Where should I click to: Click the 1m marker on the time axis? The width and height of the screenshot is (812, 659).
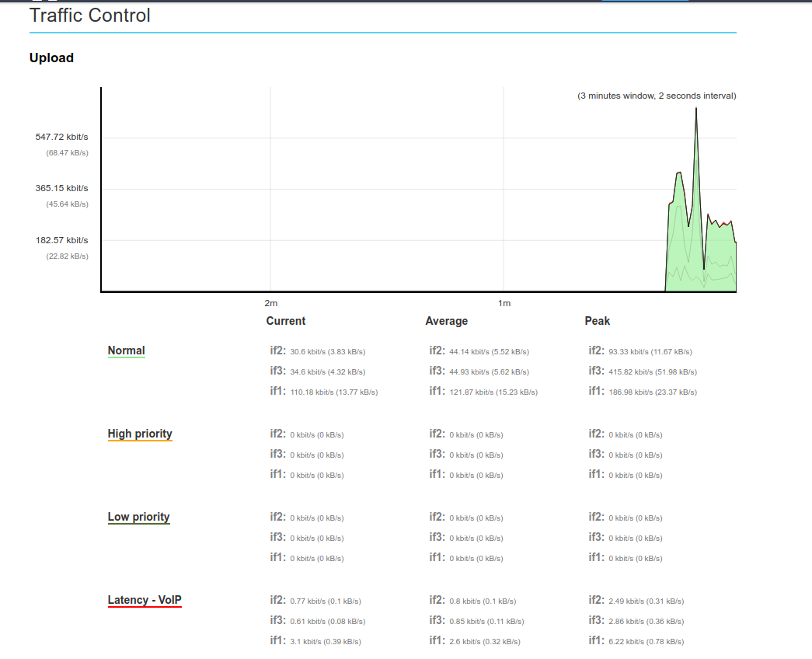click(x=504, y=302)
